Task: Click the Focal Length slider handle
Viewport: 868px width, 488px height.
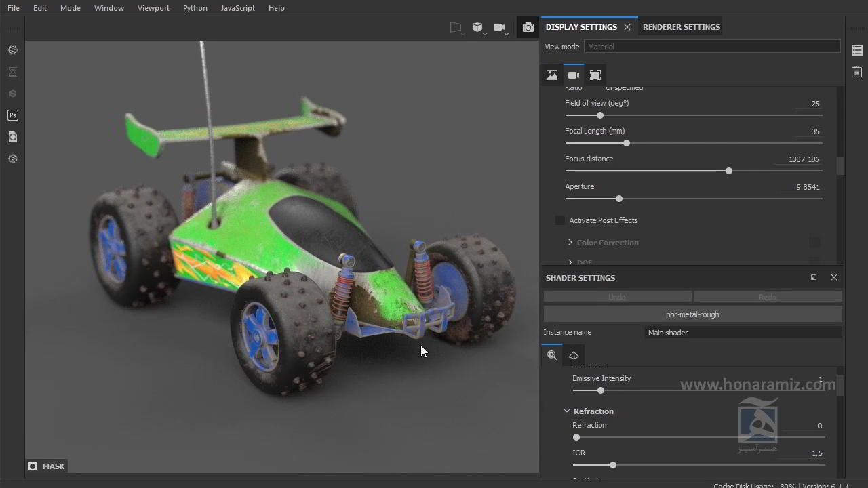Action: click(x=627, y=143)
